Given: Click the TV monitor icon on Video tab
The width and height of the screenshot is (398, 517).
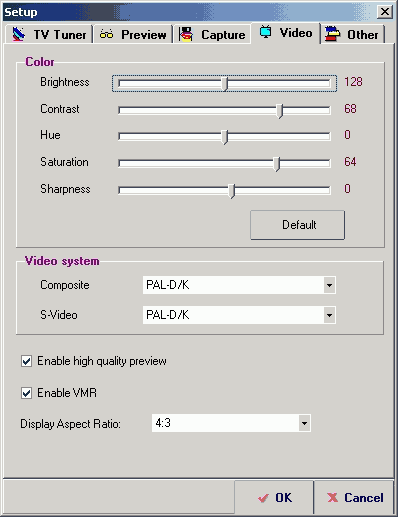Looking at the screenshot, I should (265, 32).
